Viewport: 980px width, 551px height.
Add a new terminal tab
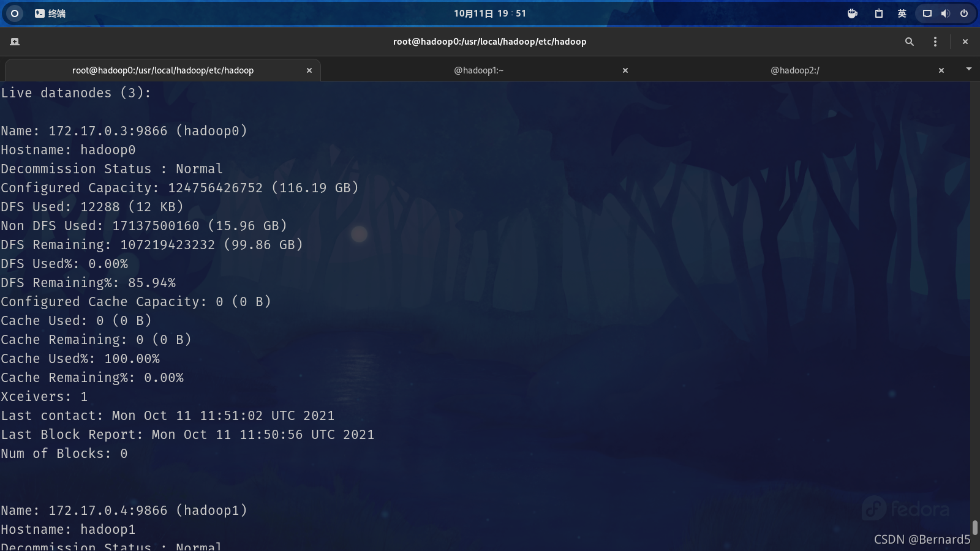point(15,42)
